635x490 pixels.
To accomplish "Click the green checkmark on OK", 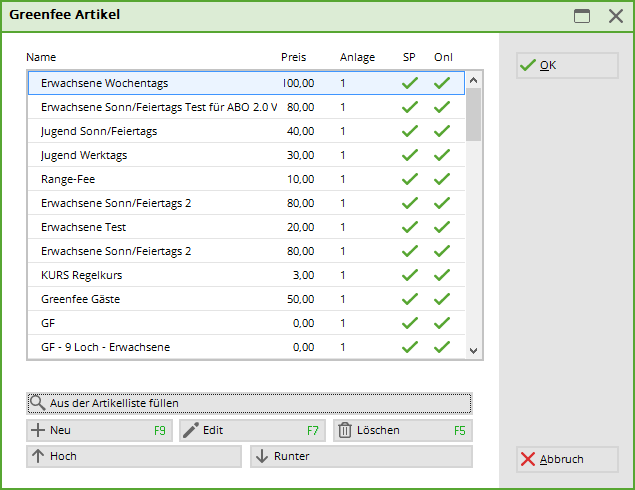I will pyautogui.click(x=528, y=65).
